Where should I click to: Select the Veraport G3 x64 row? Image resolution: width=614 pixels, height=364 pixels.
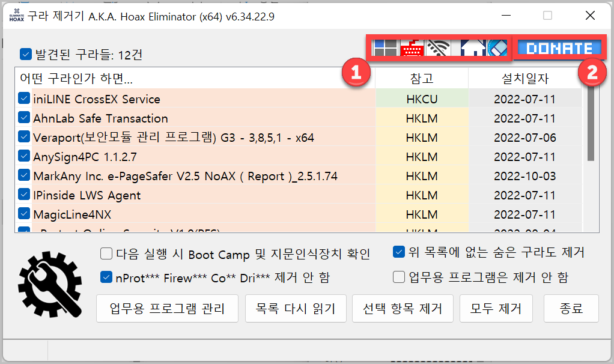coord(299,137)
